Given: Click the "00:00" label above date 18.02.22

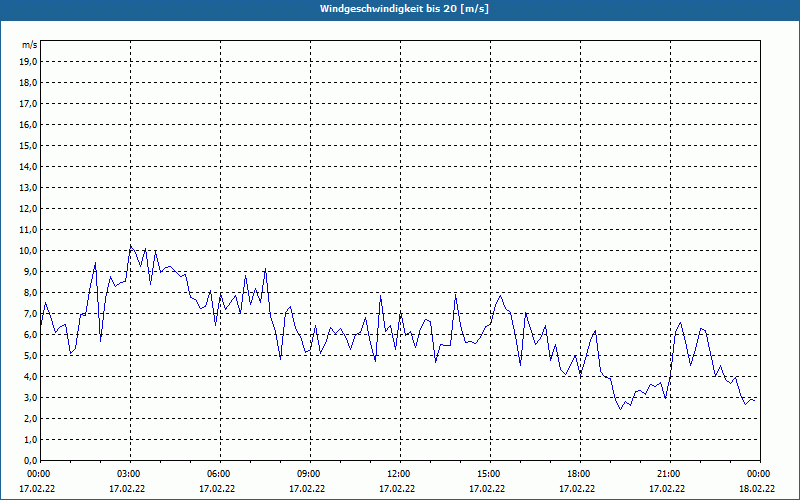Looking at the screenshot, I should point(760,474).
